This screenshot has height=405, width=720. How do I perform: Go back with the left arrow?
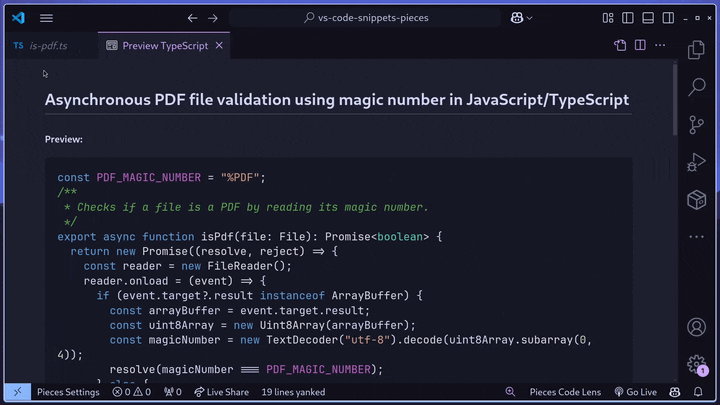(x=192, y=18)
